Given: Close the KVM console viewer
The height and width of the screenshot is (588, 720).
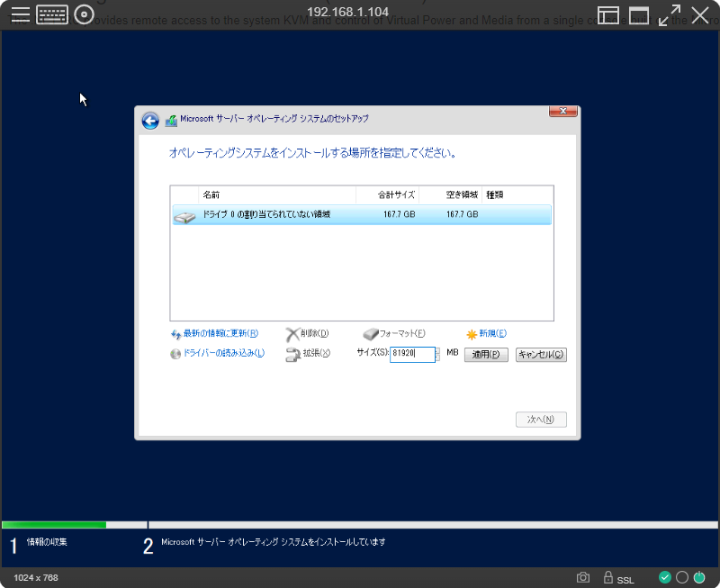Looking at the screenshot, I should pos(700,15).
